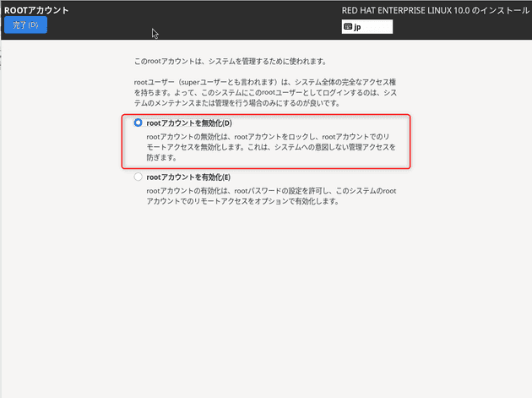Click the 完了 (D) done button
The image size is (532, 398).
tap(25, 25)
